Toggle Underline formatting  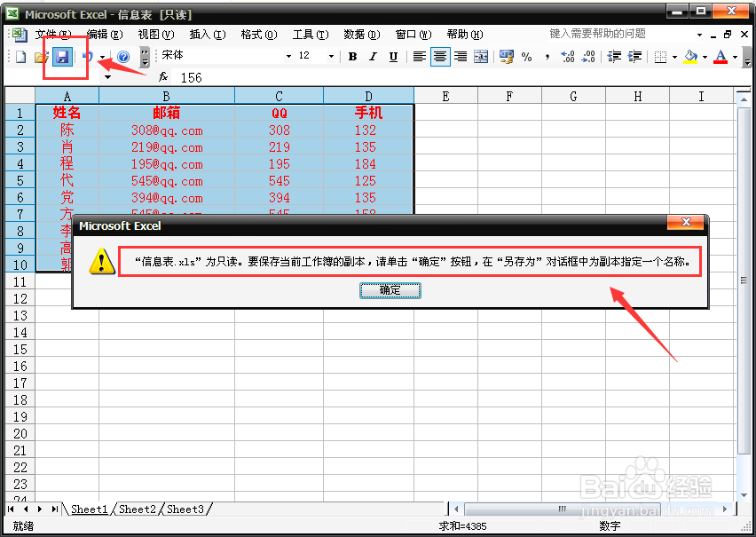(x=393, y=57)
